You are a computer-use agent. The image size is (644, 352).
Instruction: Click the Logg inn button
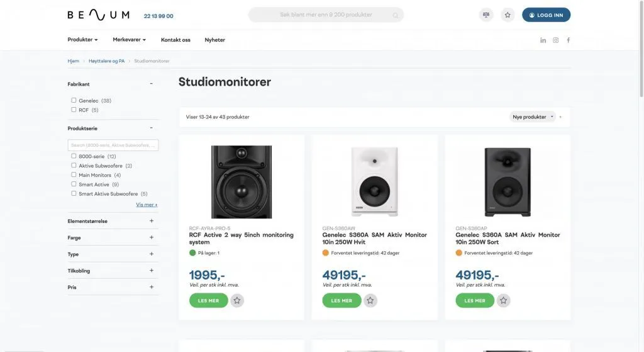click(x=546, y=15)
